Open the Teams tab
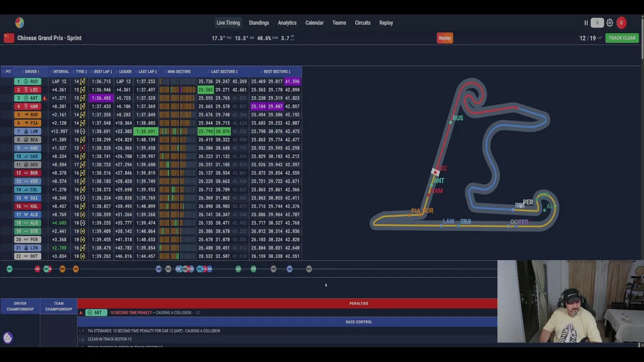This screenshot has width=644, height=362. coord(339,23)
